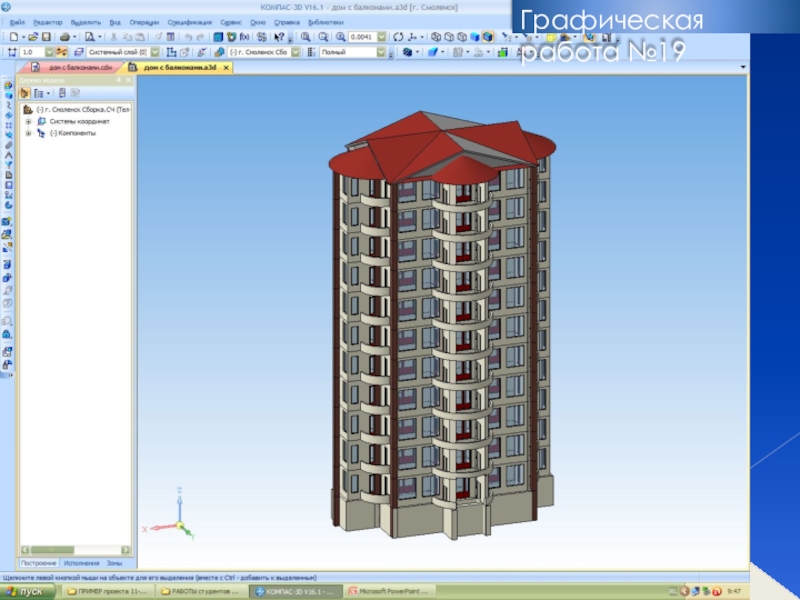Click the What's This help cursor icon
This screenshot has height=600, width=800.
pyautogui.click(x=282, y=37)
